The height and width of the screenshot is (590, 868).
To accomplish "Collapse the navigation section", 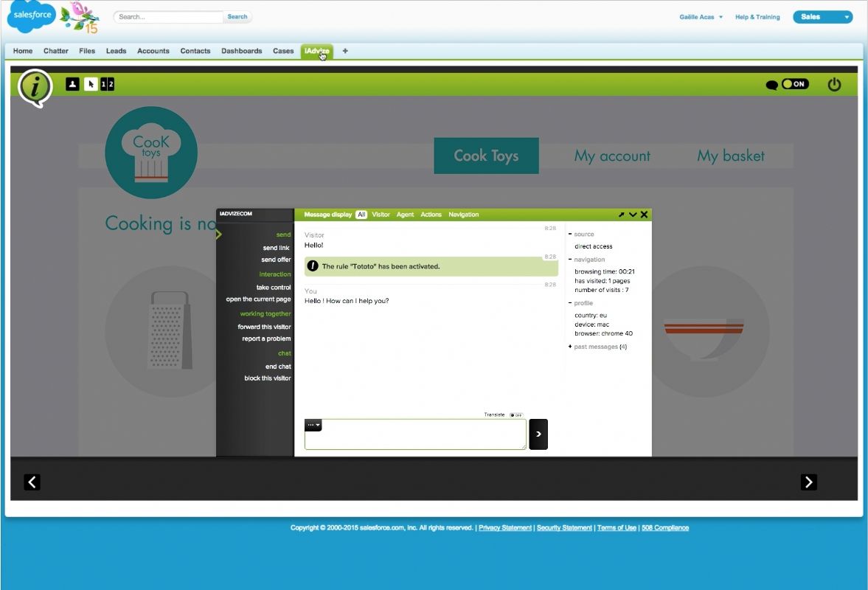I will [x=569, y=260].
